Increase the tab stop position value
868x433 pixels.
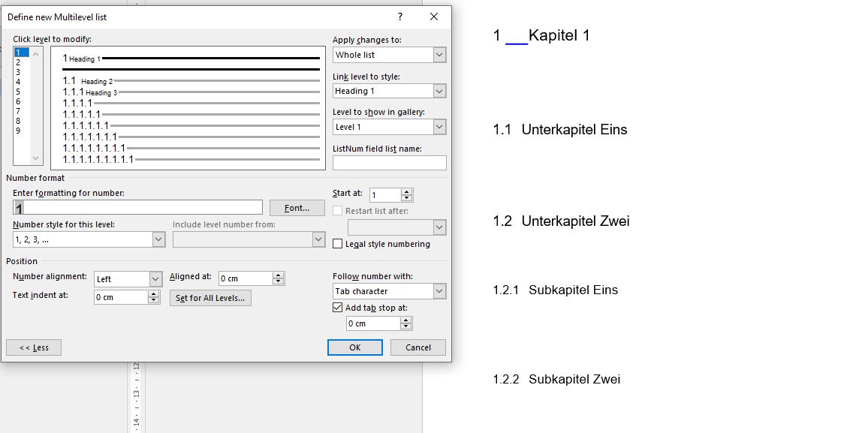click(x=405, y=320)
